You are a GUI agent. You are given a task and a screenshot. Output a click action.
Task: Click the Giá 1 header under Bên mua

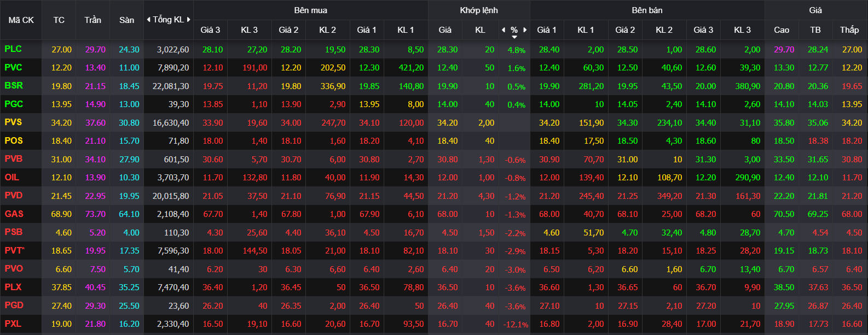click(x=367, y=30)
